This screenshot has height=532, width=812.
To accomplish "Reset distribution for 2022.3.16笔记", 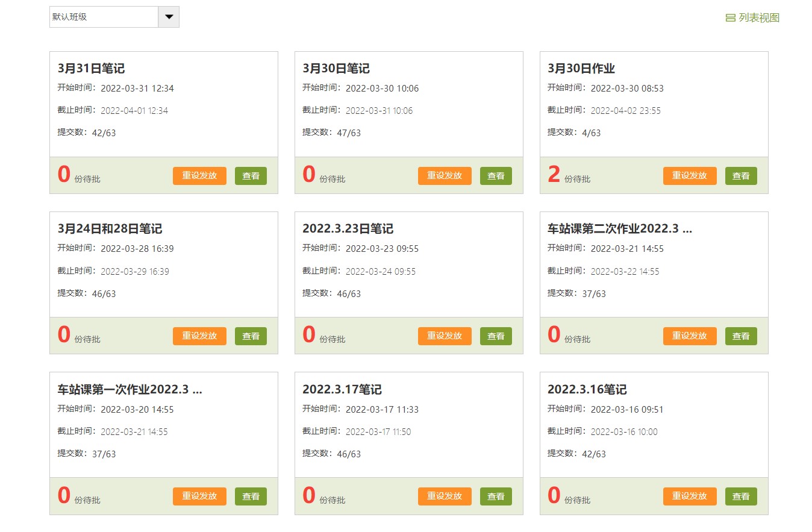I will pos(690,496).
